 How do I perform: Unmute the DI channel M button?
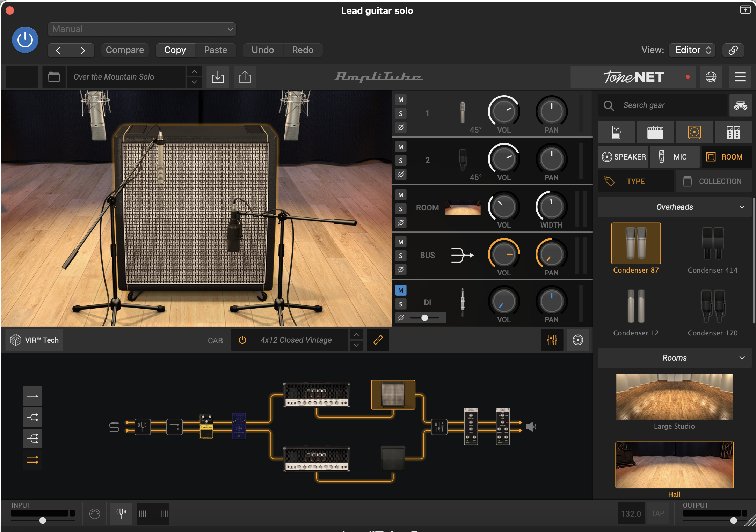(x=401, y=290)
